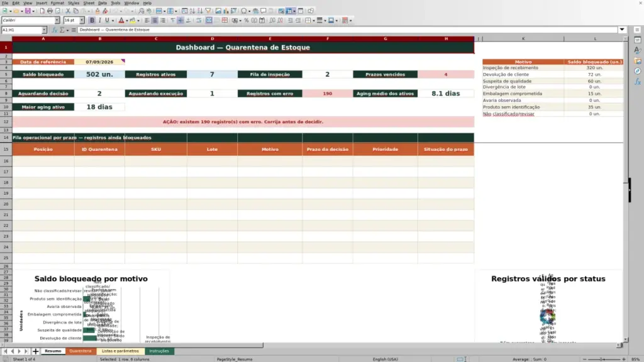Image resolution: width=644 pixels, height=362 pixels.
Task: Open the sidebar Gallery panel icon
Action: 638,61
